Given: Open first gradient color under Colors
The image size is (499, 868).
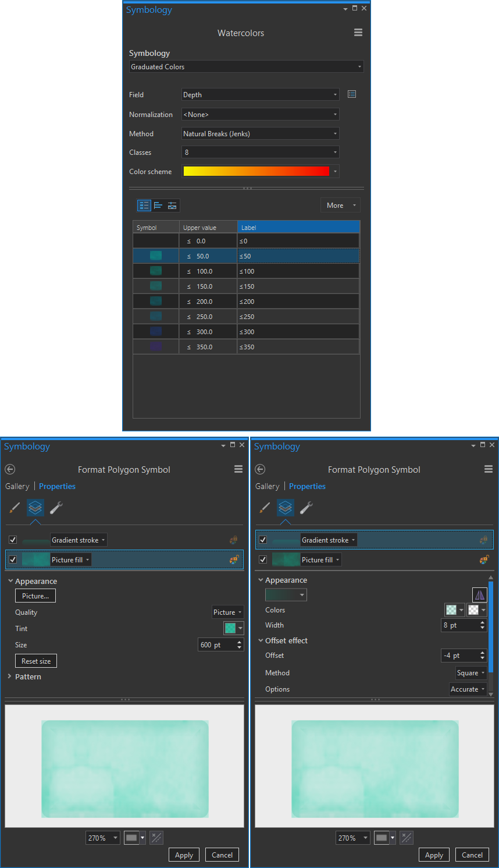Looking at the screenshot, I should click(x=454, y=610).
